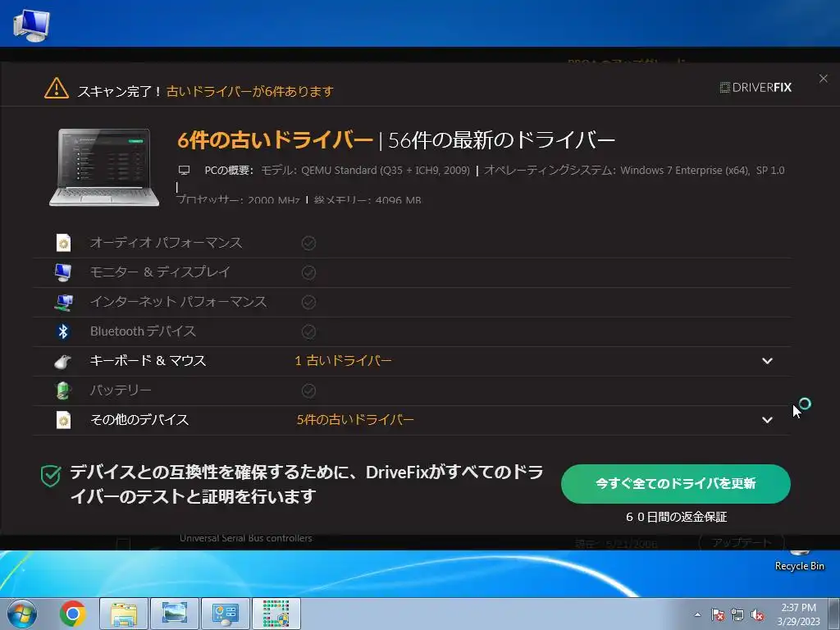
Task: Close the DriverFix scan results dialog
Action: coord(824,79)
